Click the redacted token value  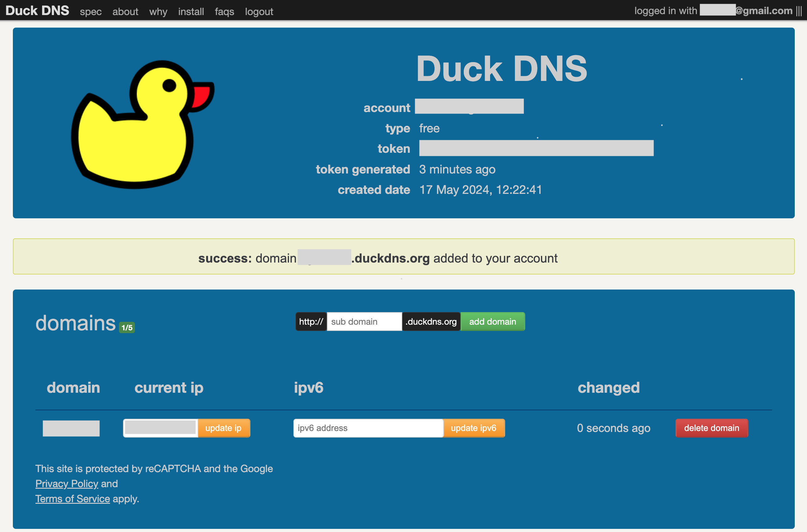536,148
